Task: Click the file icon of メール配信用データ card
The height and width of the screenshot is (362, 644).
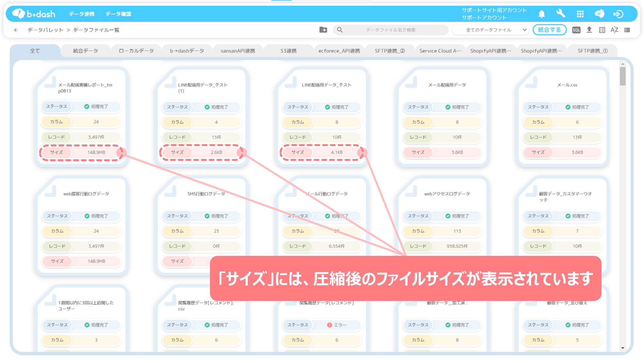Action: coord(411,82)
